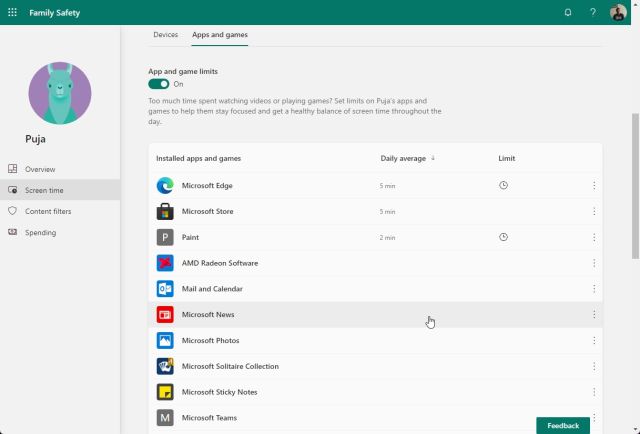Viewport: 640px width, 434px height.
Task: Open more options for Microsoft Edge
Action: [x=594, y=185]
